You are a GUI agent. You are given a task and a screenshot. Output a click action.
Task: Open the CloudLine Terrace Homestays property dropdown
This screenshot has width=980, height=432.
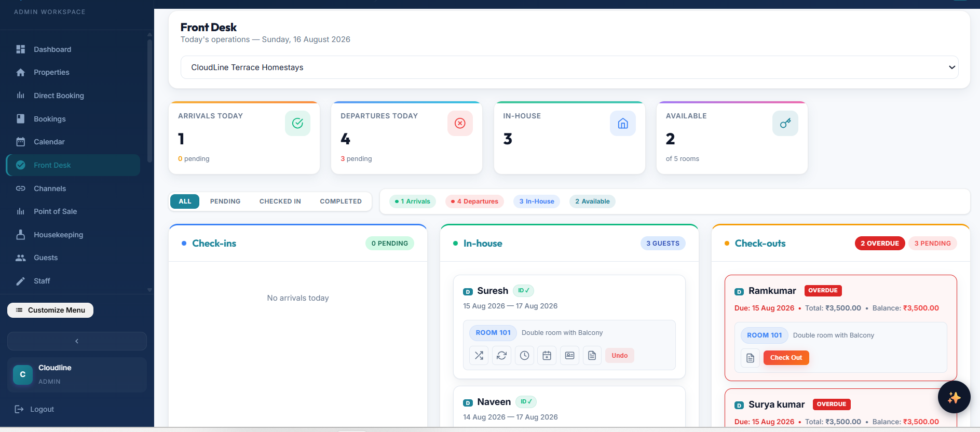pos(569,67)
